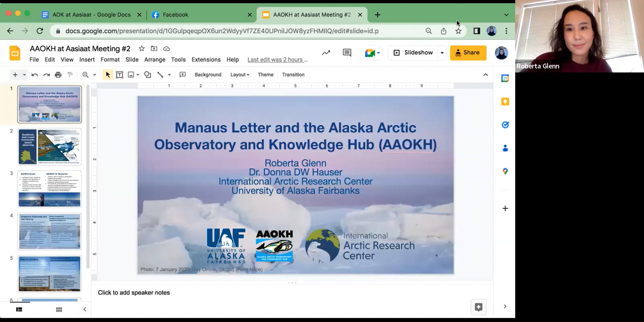Expand the insert image dropdown arrow
Screen dimensions: 644x322
[138, 75]
